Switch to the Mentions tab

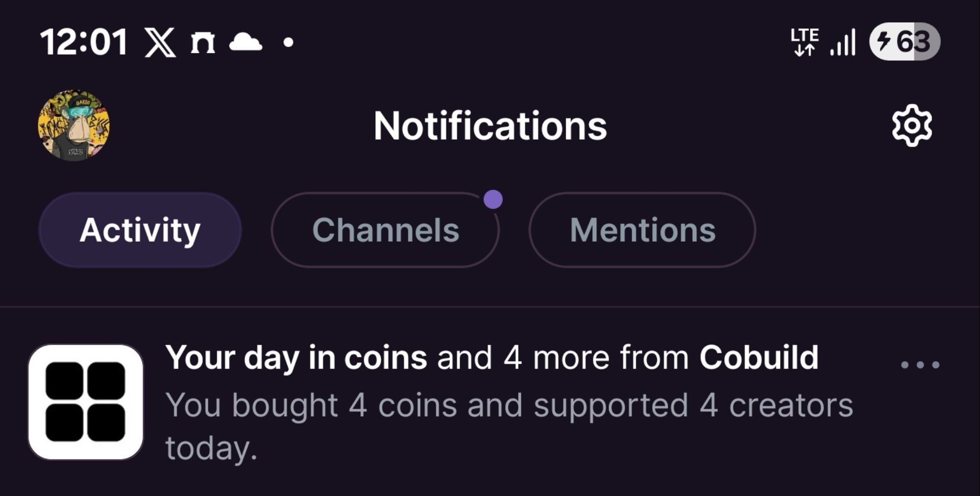coord(642,230)
